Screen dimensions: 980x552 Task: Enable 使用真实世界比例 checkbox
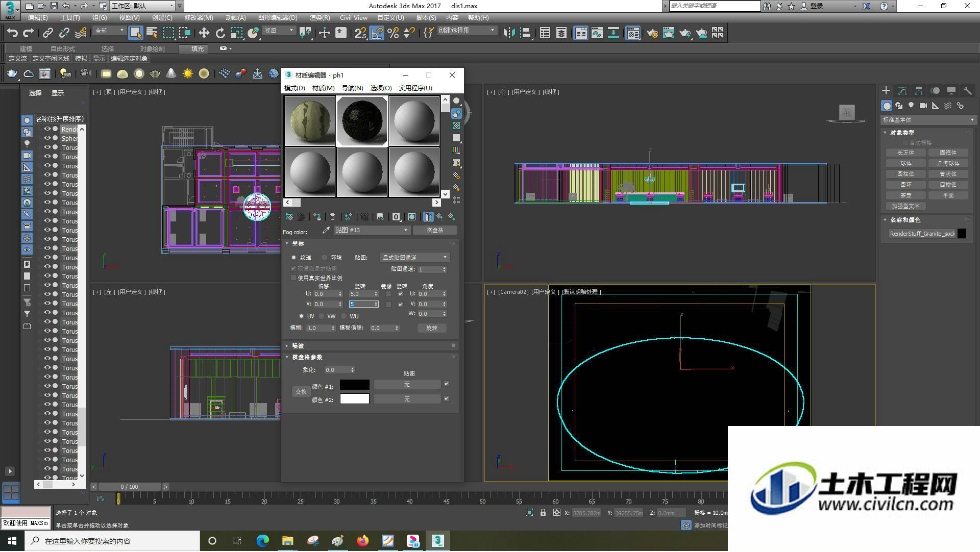[293, 278]
